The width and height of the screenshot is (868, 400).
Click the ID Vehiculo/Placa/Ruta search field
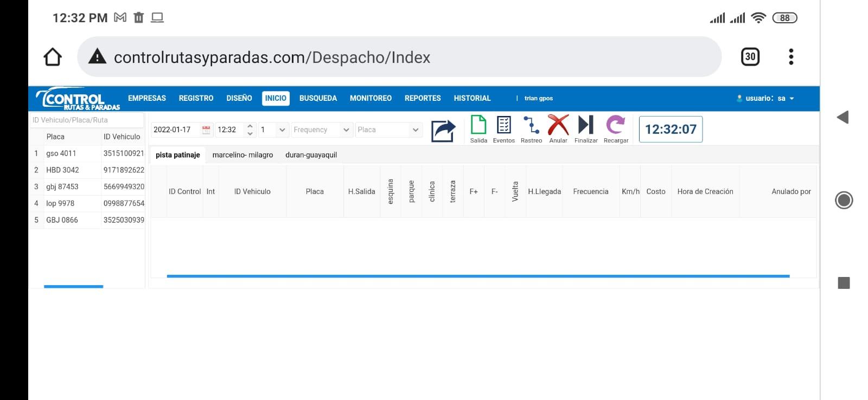point(86,120)
